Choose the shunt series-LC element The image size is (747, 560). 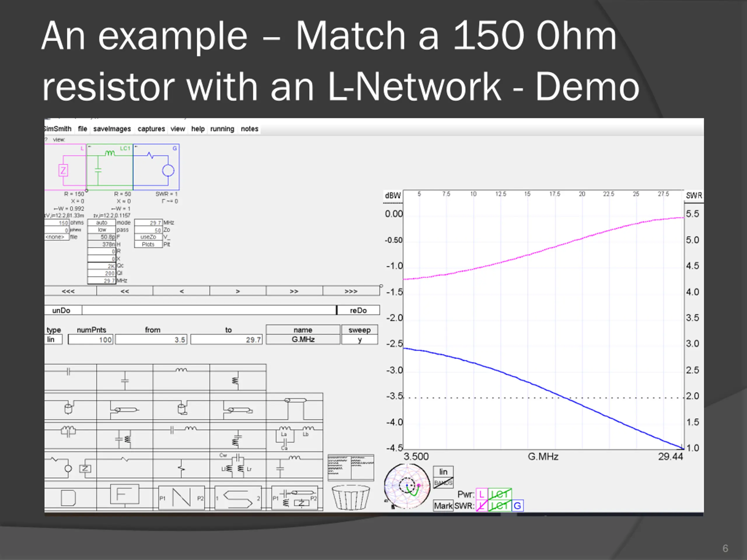(x=238, y=436)
